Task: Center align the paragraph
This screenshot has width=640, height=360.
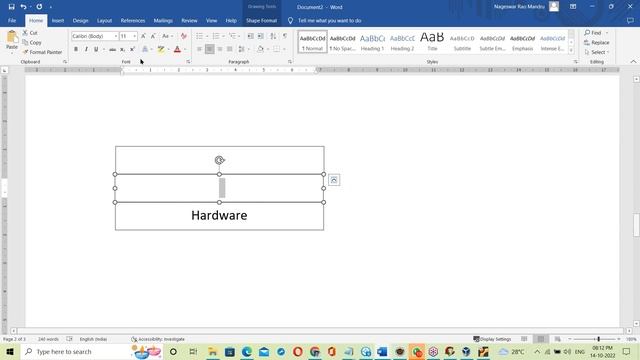Action: [x=209, y=49]
